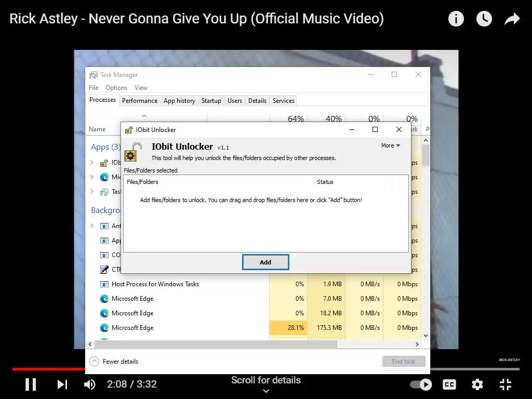Select the Microsoft Edge row using 7.0 MB
The width and height of the screenshot is (532, 399).
pyautogui.click(x=253, y=299)
